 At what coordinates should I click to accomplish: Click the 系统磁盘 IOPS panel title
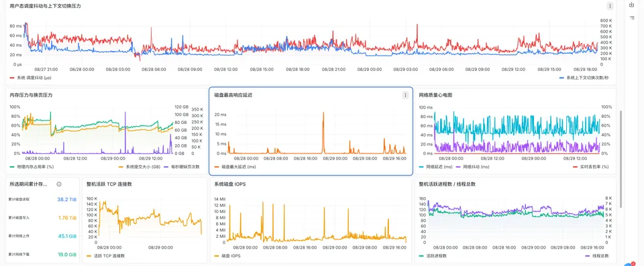click(x=230, y=184)
